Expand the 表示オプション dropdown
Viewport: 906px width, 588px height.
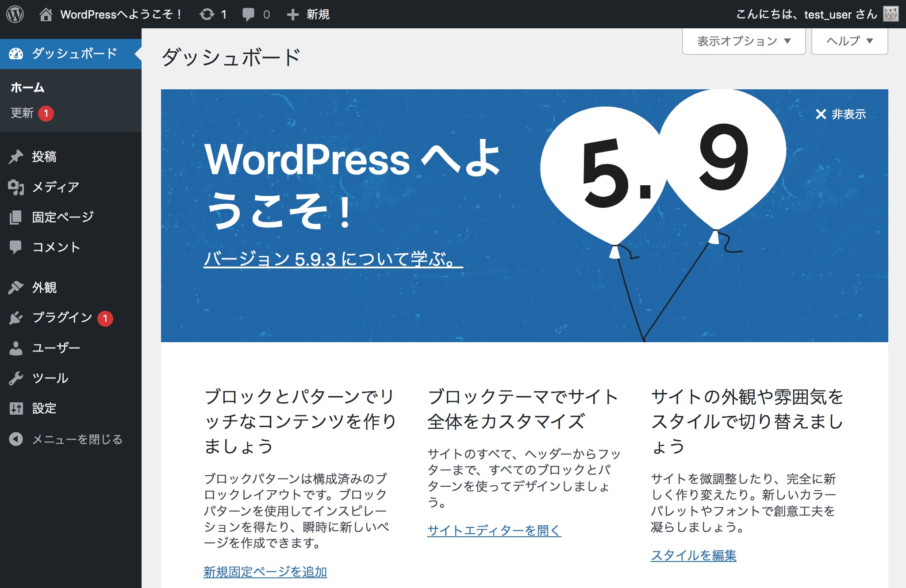[743, 41]
